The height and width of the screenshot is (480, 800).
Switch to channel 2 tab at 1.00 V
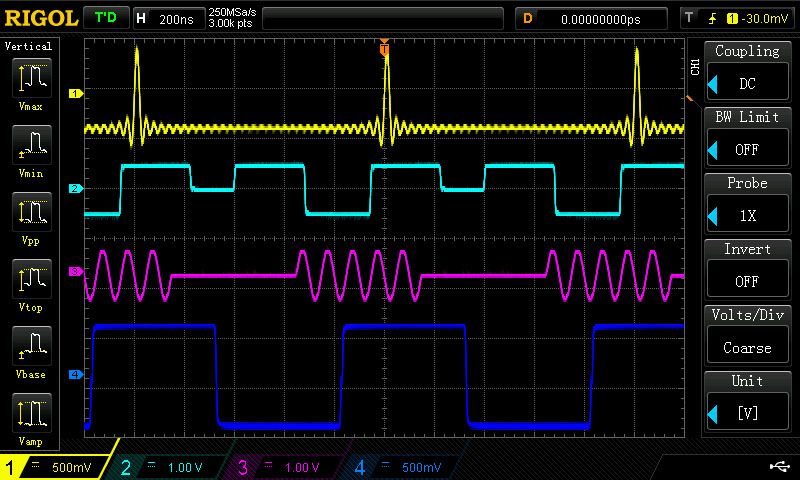point(168,467)
